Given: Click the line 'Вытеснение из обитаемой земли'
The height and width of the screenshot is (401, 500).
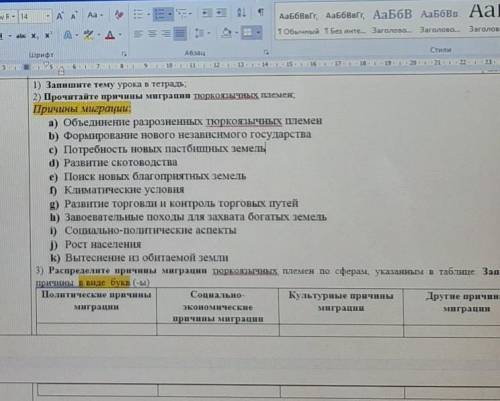Looking at the screenshot, I should click(x=147, y=257).
